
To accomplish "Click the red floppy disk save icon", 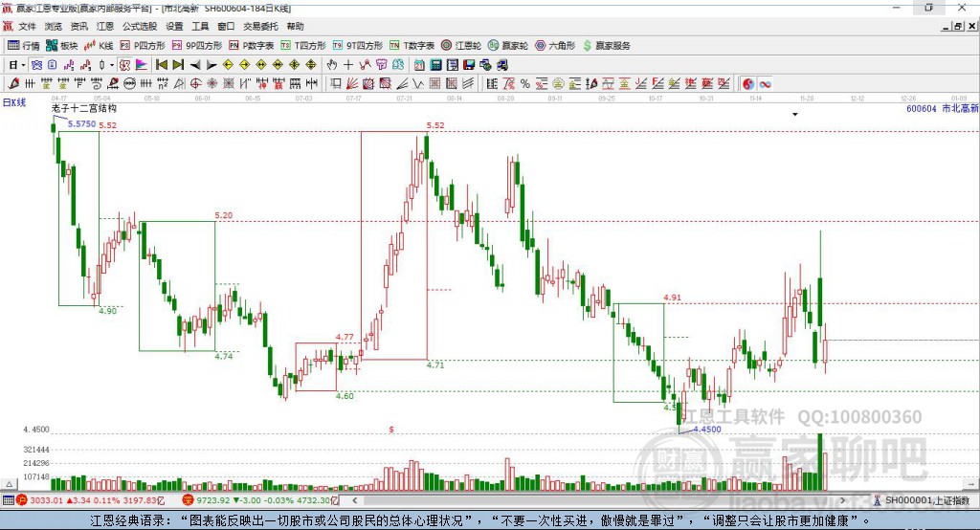I will (x=469, y=64).
